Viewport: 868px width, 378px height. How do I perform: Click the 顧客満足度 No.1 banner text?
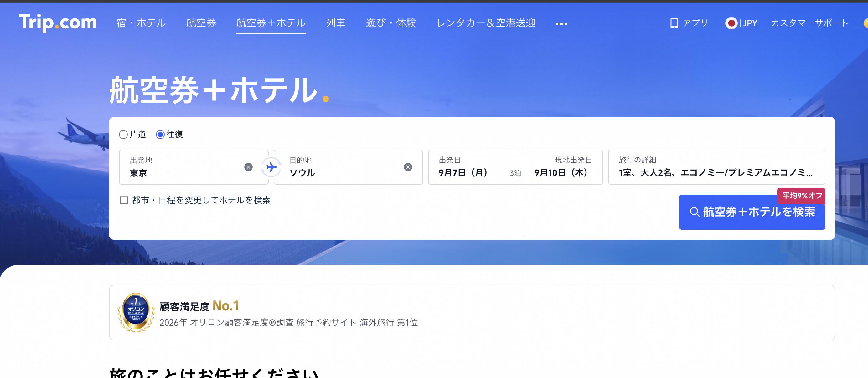click(199, 306)
